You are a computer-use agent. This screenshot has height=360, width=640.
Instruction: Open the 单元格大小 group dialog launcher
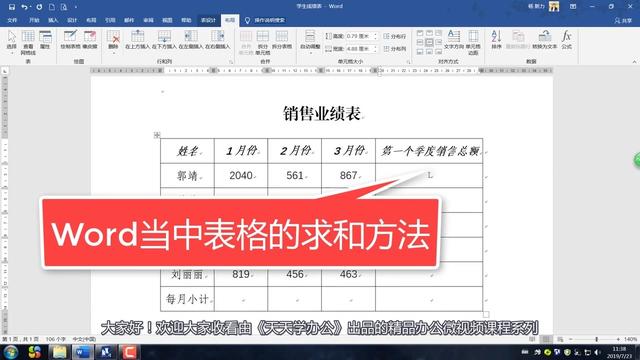pos(408,62)
